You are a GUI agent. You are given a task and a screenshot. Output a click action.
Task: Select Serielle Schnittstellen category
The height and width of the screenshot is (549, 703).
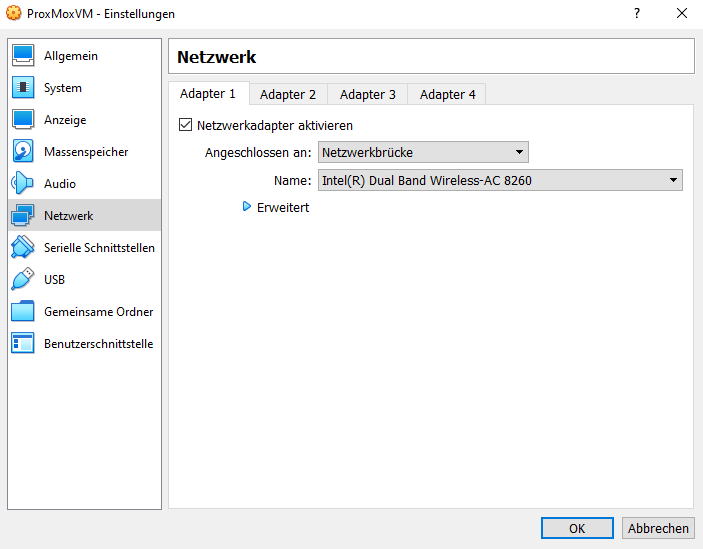84,247
